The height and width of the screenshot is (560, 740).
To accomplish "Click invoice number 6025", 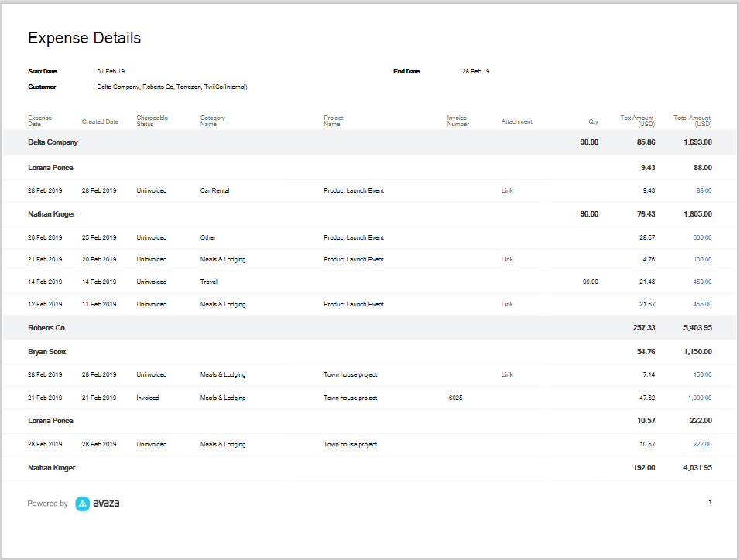I will (455, 398).
